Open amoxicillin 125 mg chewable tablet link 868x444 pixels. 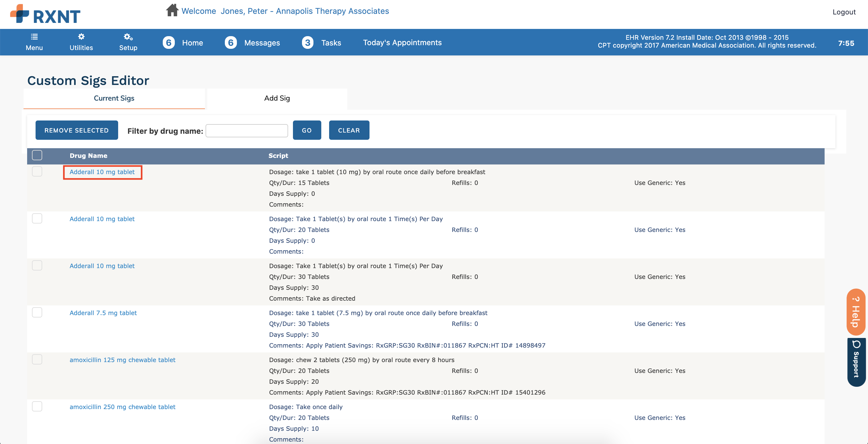[x=122, y=360]
